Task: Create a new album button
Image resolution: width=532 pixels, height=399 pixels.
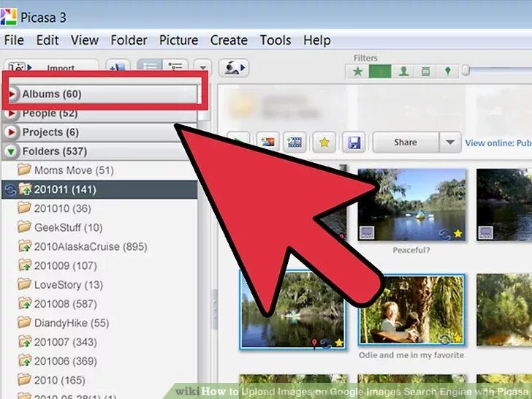Action: click(x=118, y=66)
